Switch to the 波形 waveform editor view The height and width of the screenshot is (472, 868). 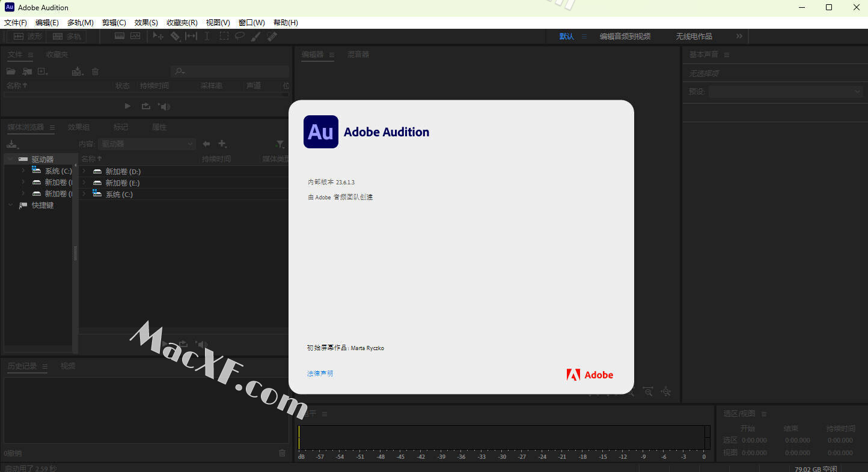(x=28, y=37)
